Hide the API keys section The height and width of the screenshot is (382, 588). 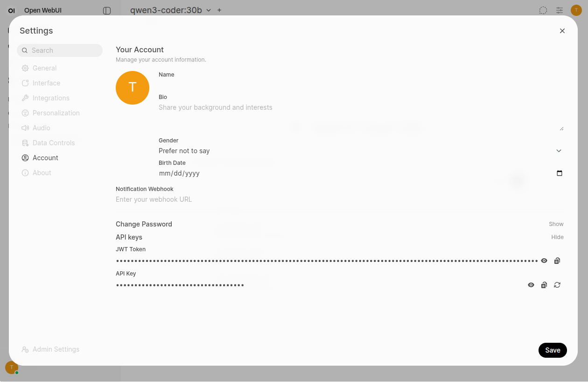click(557, 237)
